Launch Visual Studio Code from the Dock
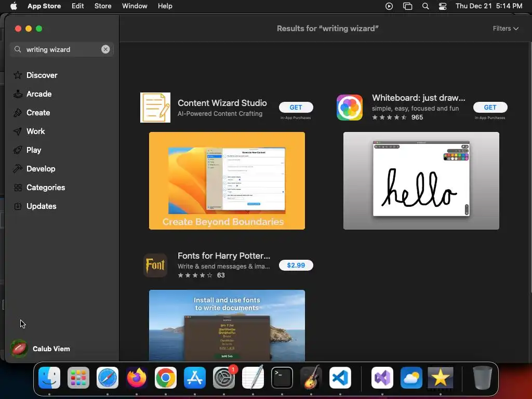Image resolution: width=532 pixels, height=399 pixels. coord(340,378)
